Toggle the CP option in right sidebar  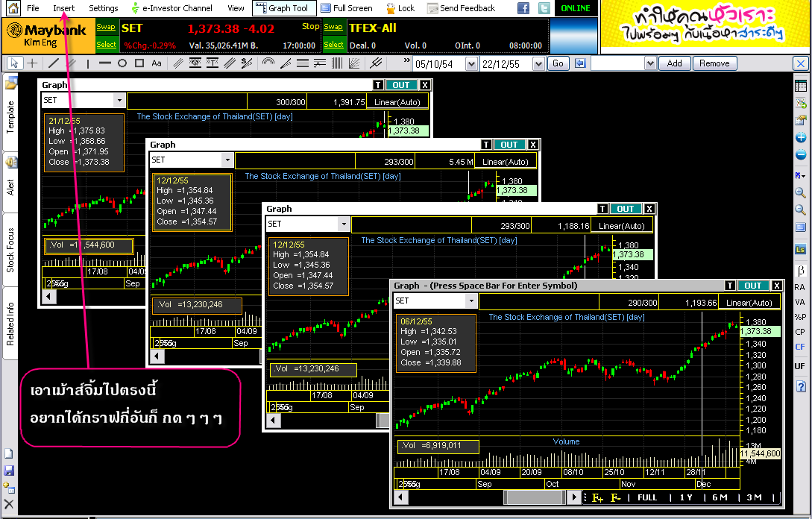point(799,332)
